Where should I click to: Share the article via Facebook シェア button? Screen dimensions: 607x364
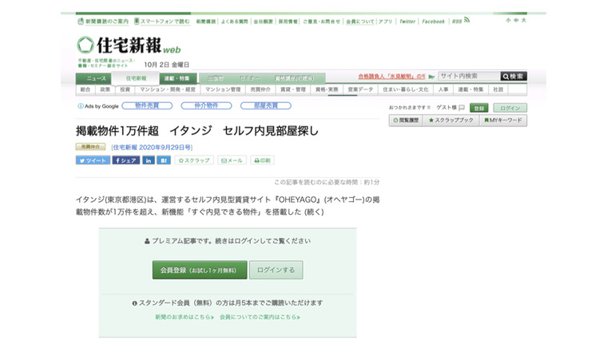126,160
